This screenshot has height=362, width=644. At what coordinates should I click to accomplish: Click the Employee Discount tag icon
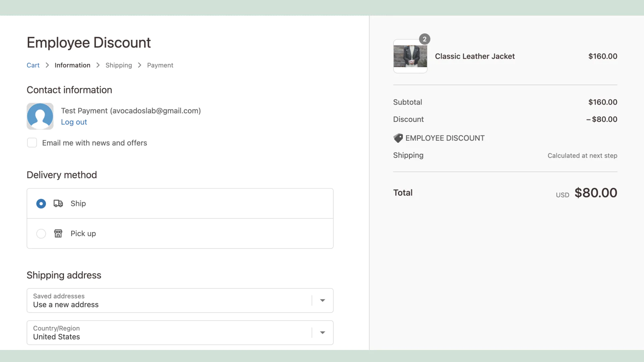[x=398, y=138]
